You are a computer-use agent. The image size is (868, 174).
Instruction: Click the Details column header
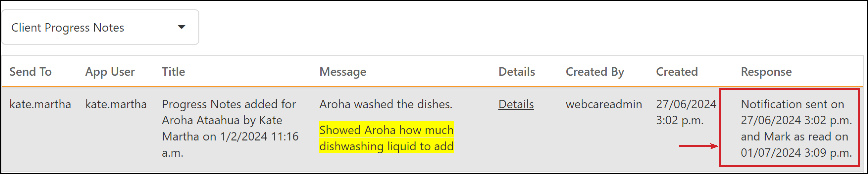[x=517, y=71]
